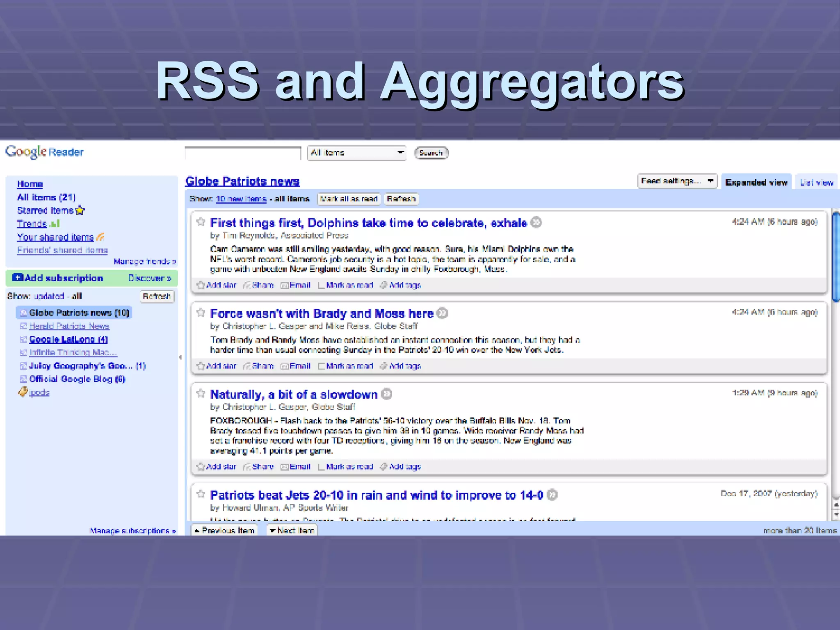Show the 10 new items link
This screenshot has height=630, width=840.
pos(241,199)
